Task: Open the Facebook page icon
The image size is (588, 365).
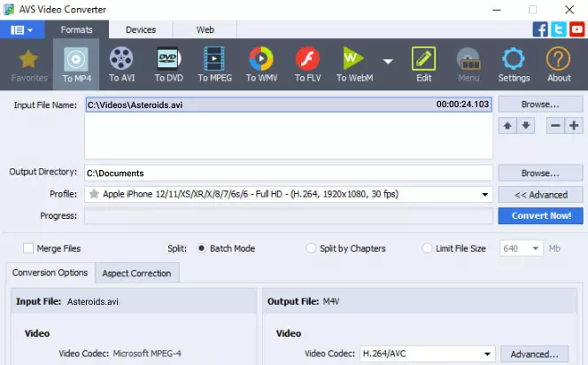Action: 540,29
